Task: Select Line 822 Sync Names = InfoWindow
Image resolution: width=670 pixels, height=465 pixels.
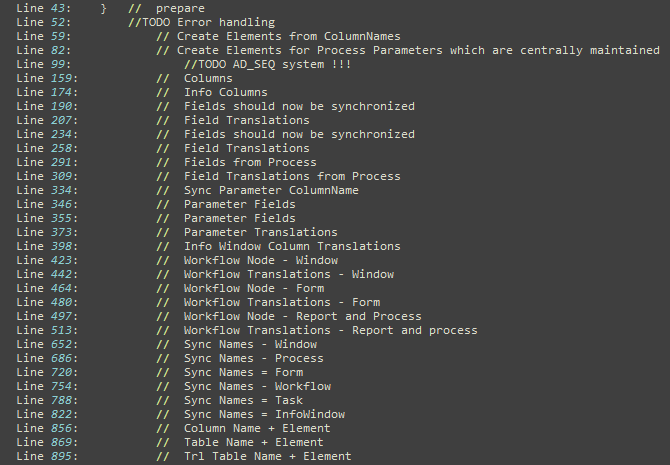Action: [180, 414]
